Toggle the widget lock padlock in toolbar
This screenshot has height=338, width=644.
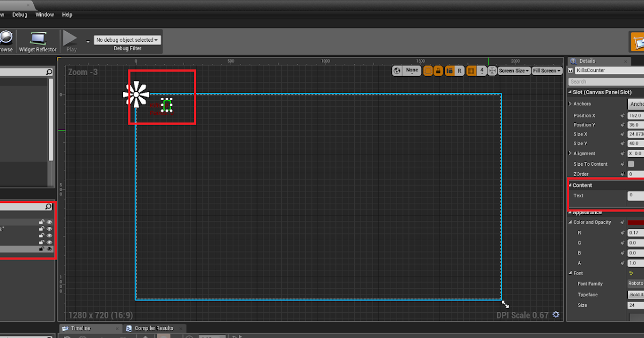point(438,70)
